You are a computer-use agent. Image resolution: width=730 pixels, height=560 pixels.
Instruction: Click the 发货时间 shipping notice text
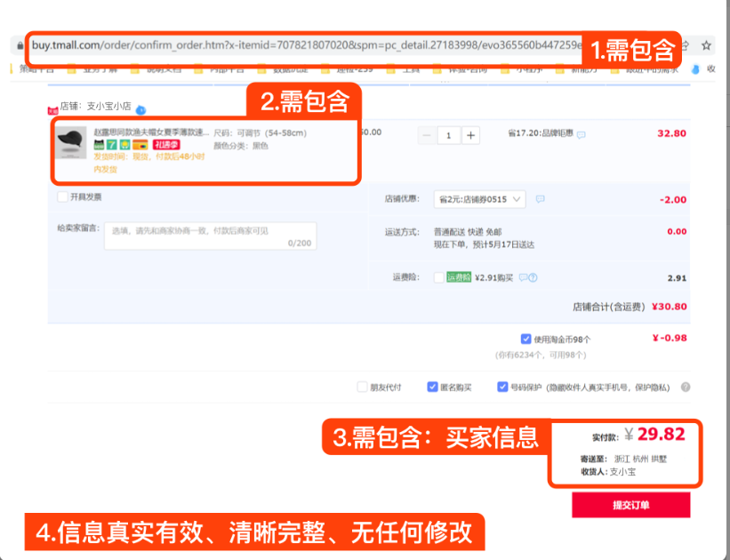tap(149, 163)
